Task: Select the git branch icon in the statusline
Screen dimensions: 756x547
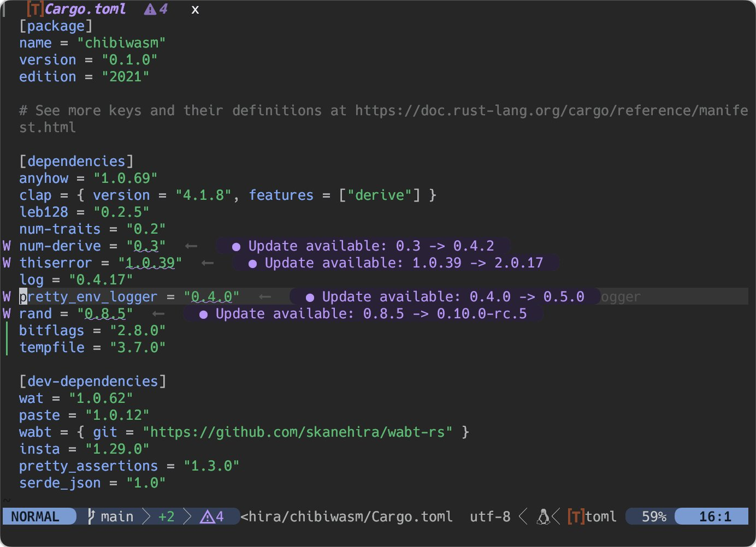Action: click(90, 516)
